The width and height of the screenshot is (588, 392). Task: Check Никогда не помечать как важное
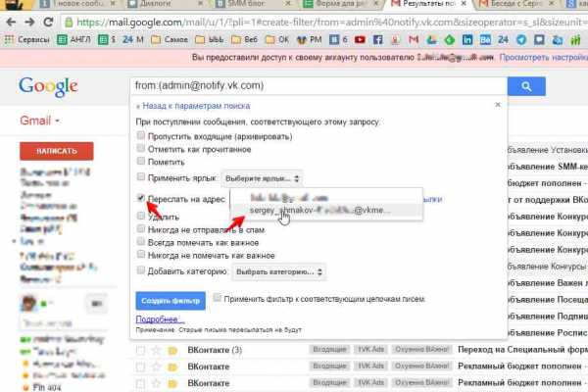140,255
